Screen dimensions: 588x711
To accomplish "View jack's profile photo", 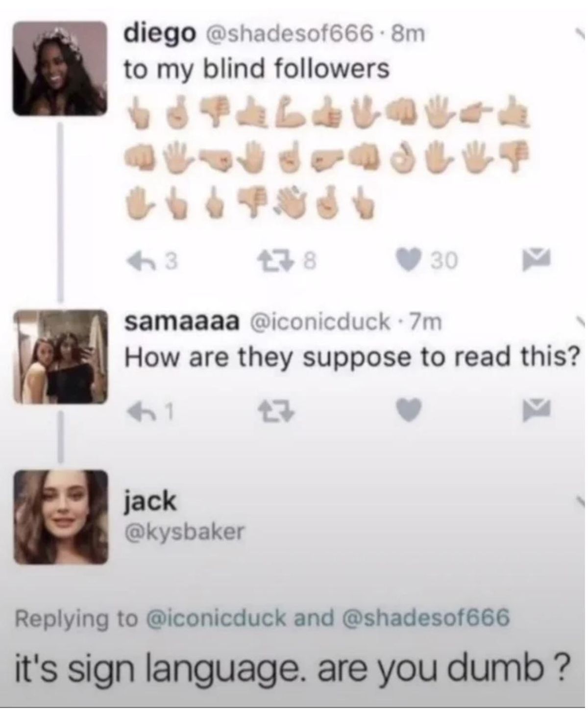I will (60, 517).
